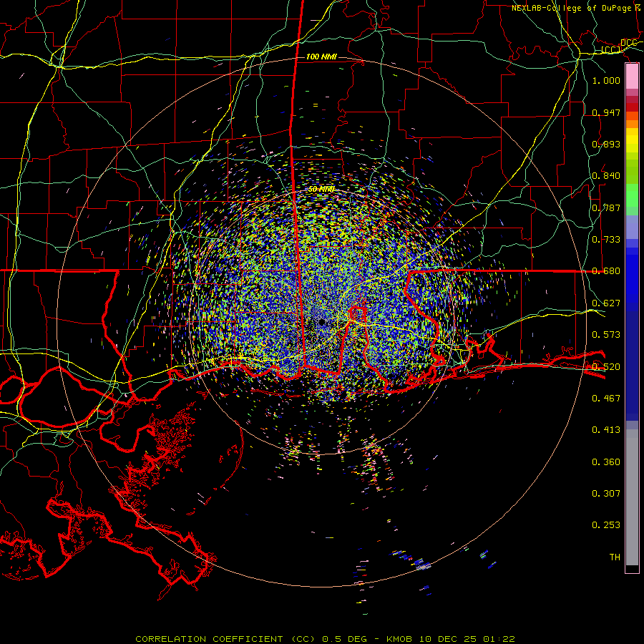Click the "50 NMI" range ring label
This screenshot has width=644, height=644.
pos(321,190)
